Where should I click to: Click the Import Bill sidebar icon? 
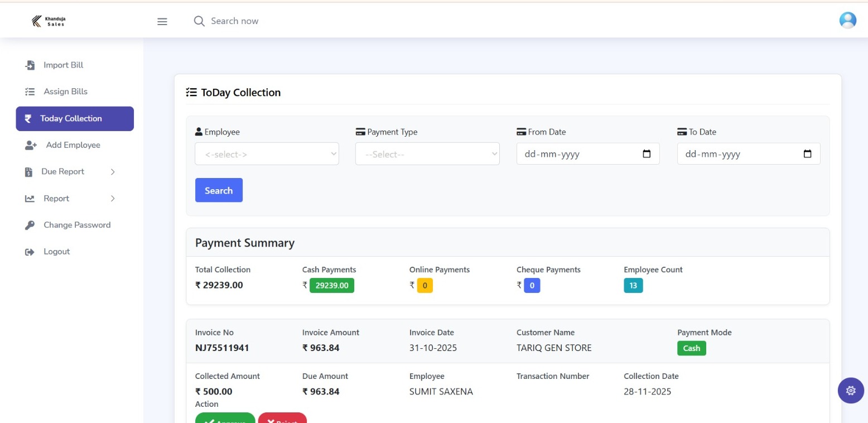[30, 65]
